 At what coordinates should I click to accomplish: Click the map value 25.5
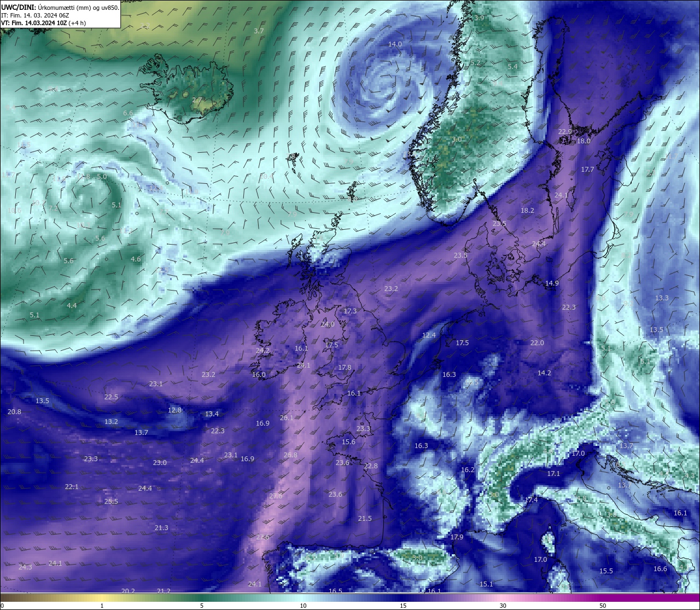tap(111, 501)
